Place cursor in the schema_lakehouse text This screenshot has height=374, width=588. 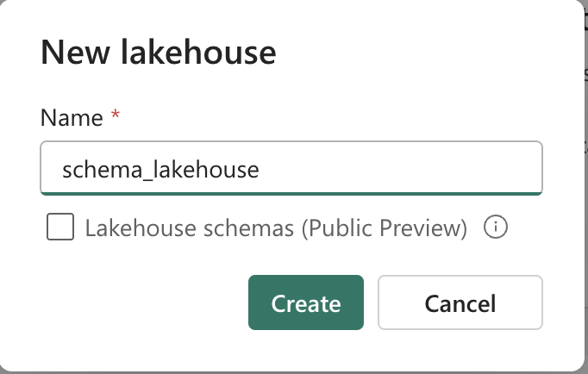pos(160,169)
